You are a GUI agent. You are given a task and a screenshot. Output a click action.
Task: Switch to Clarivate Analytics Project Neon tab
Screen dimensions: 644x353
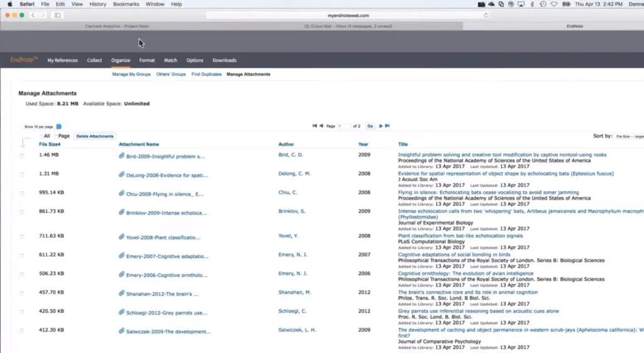pos(116,26)
